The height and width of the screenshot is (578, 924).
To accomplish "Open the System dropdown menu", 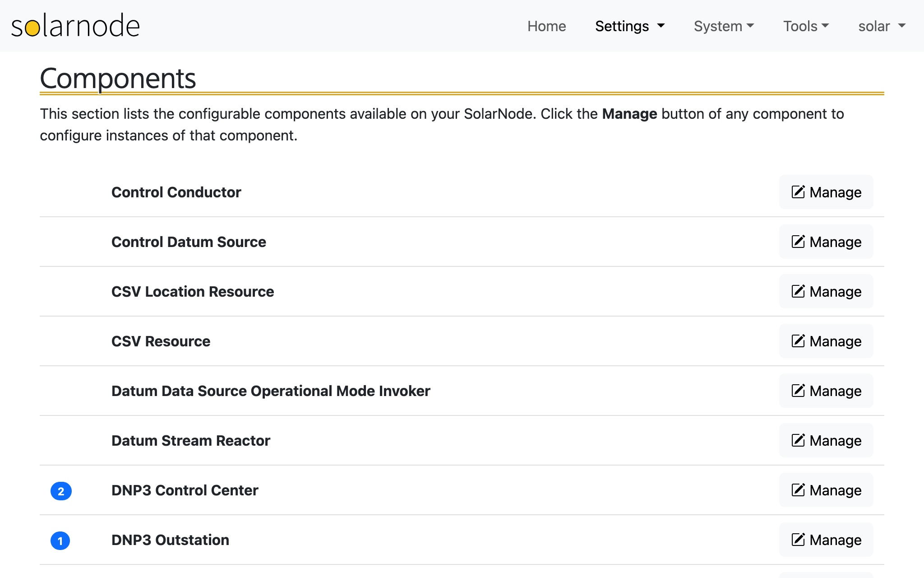I will 724,26.
